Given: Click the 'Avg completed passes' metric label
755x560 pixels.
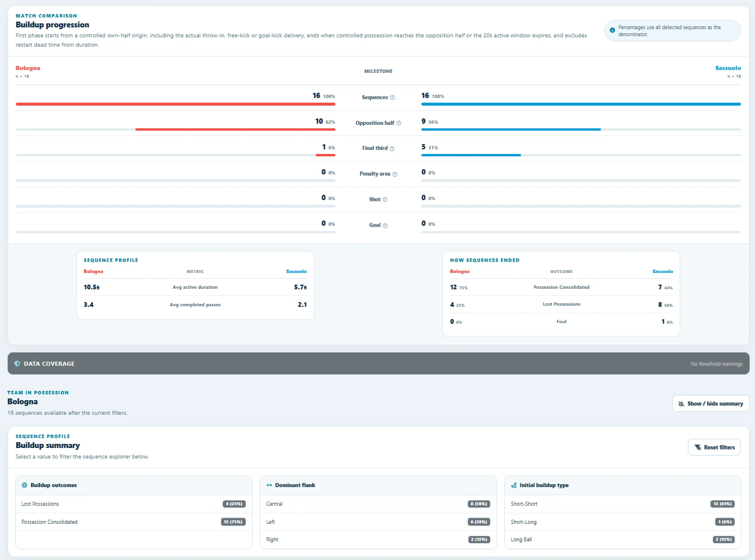Looking at the screenshot, I should tap(195, 304).
